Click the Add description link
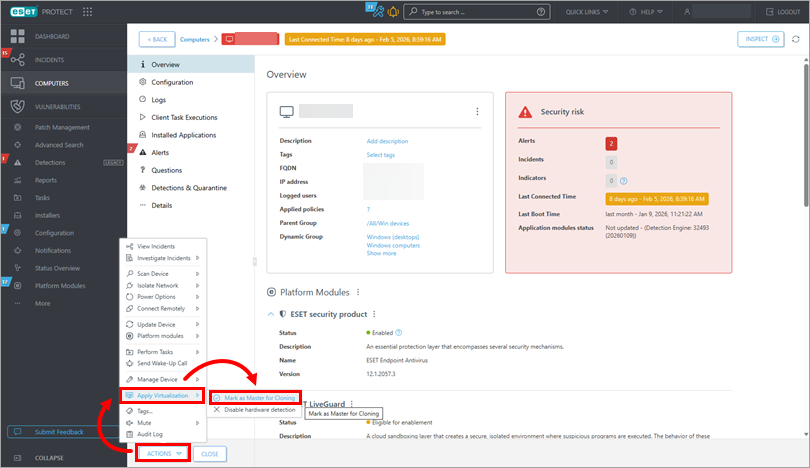Screen dimensions: 810x468 click(387, 141)
